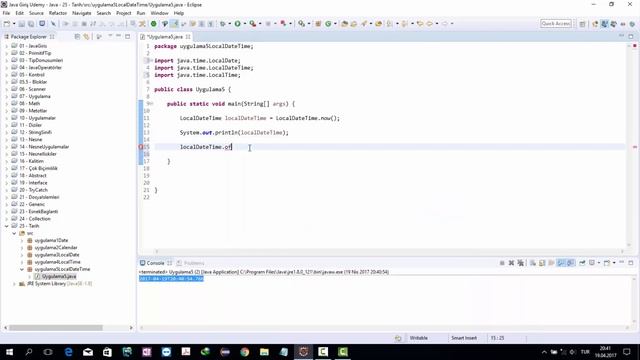Click the Save toolbar icon

[x=22, y=24]
